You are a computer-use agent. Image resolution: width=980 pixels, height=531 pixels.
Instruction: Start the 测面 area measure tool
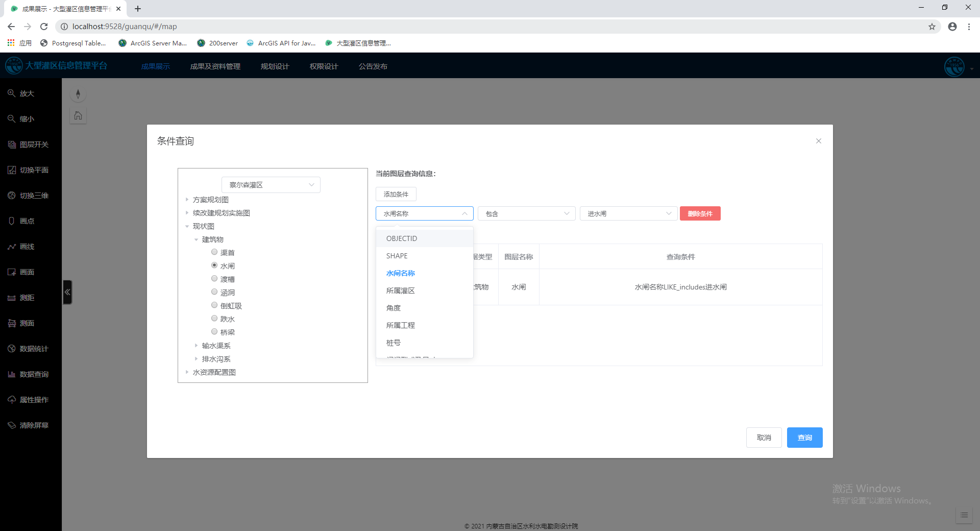pyautogui.click(x=21, y=323)
